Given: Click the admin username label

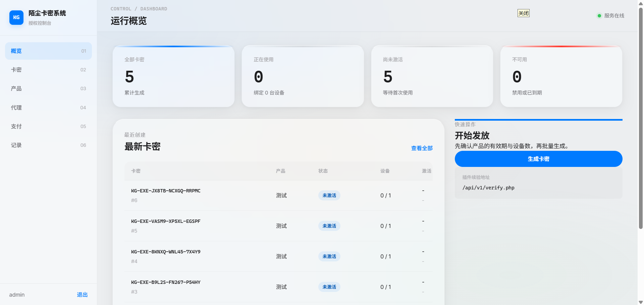Looking at the screenshot, I should pos(17,295).
